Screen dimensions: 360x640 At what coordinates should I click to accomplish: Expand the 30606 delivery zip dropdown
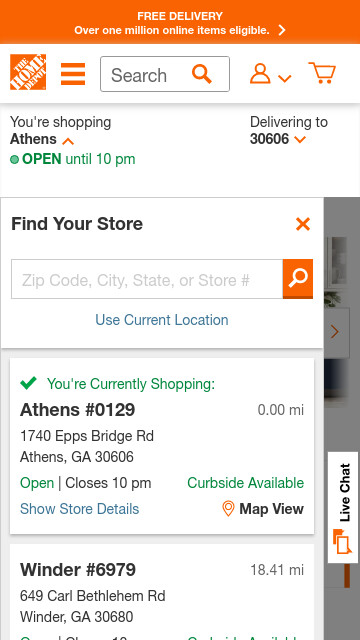click(x=300, y=140)
